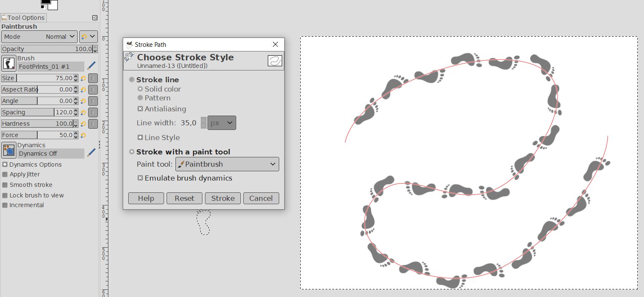644x297 pixels.
Task: Reset colors with the small default-colors icon
Action: click(x=43, y=7)
